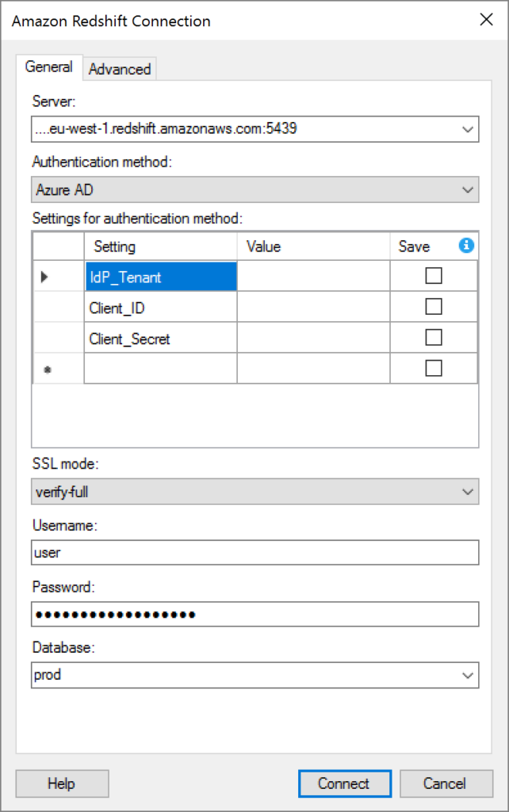Screen dimensions: 509x812
Task: Select the Client_ID setting cell
Action: click(160, 307)
